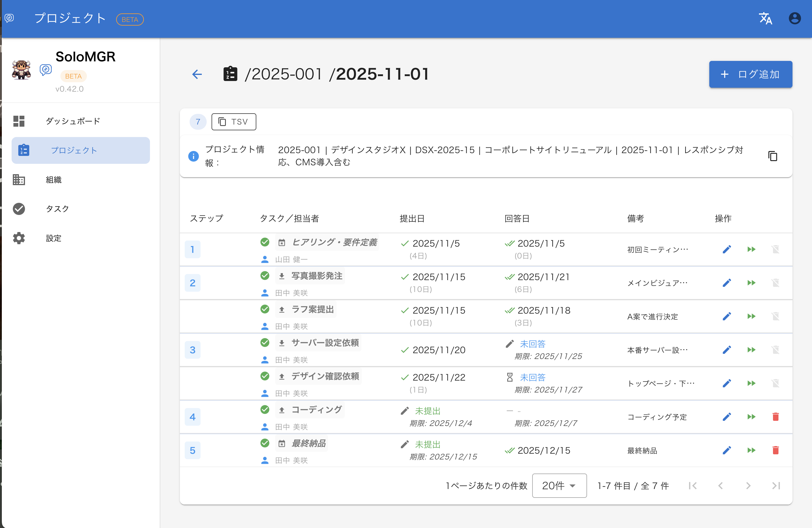Toggle completion status of サーバー設定依頼
The height and width of the screenshot is (528, 812).
pyautogui.click(x=265, y=343)
